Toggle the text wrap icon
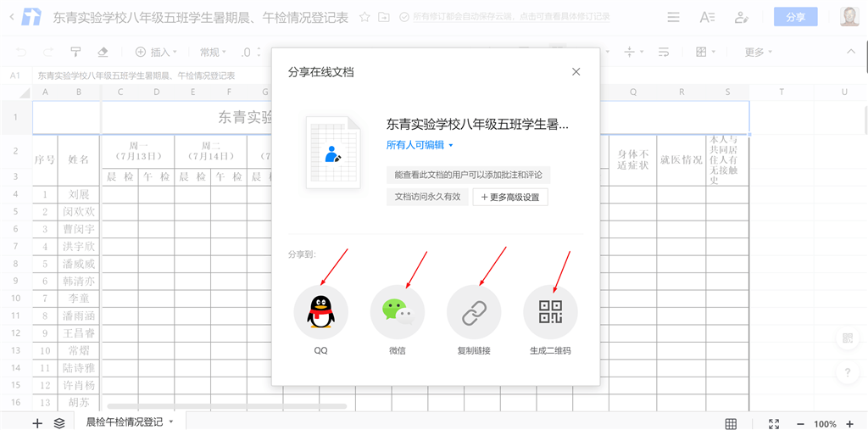This screenshot has width=868, height=430. pos(664,52)
